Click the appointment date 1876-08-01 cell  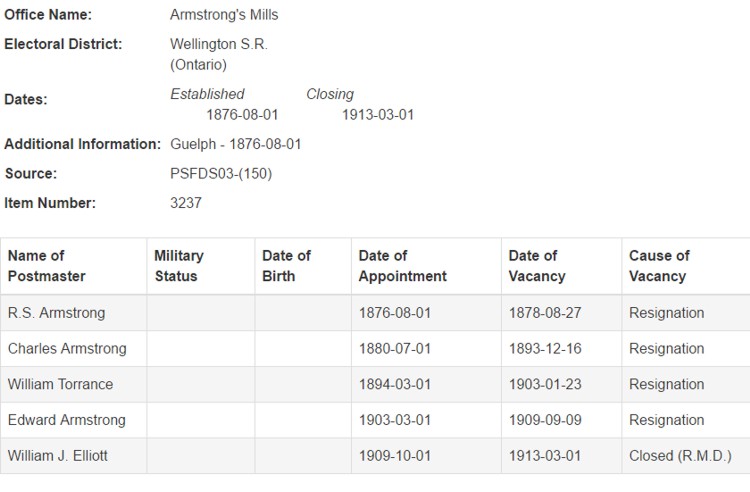[395, 313]
